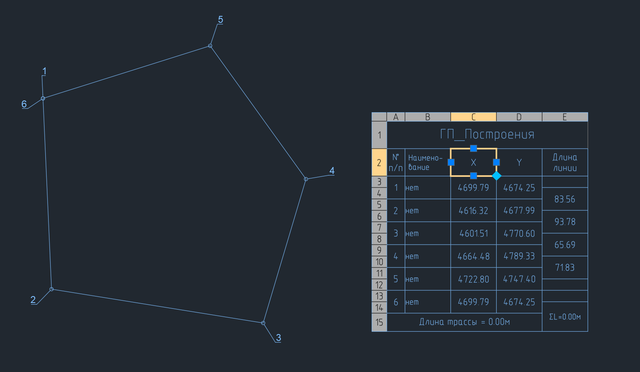Select column header B of the table
This screenshot has width=640, height=372.
(427, 117)
